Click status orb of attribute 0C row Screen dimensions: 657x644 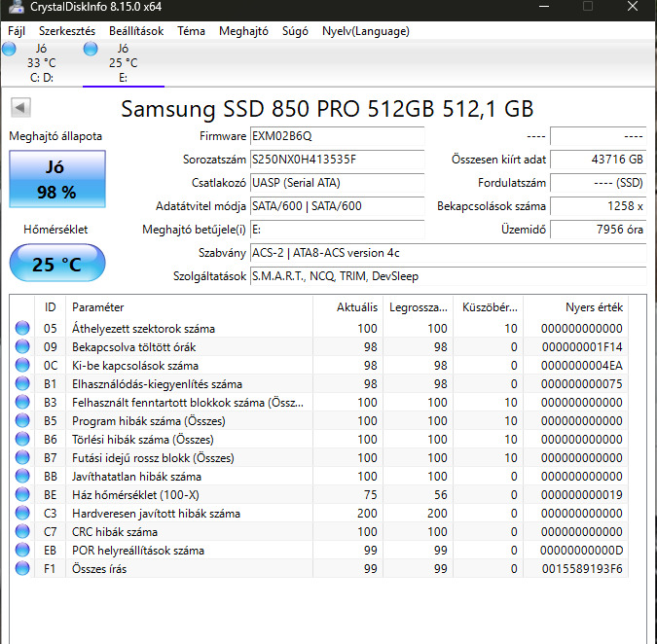(x=22, y=365)
